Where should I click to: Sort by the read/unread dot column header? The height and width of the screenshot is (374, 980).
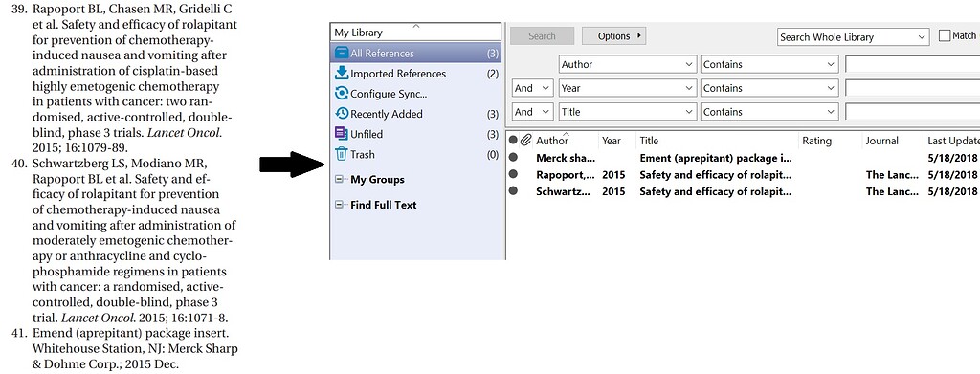click(513, 141)
